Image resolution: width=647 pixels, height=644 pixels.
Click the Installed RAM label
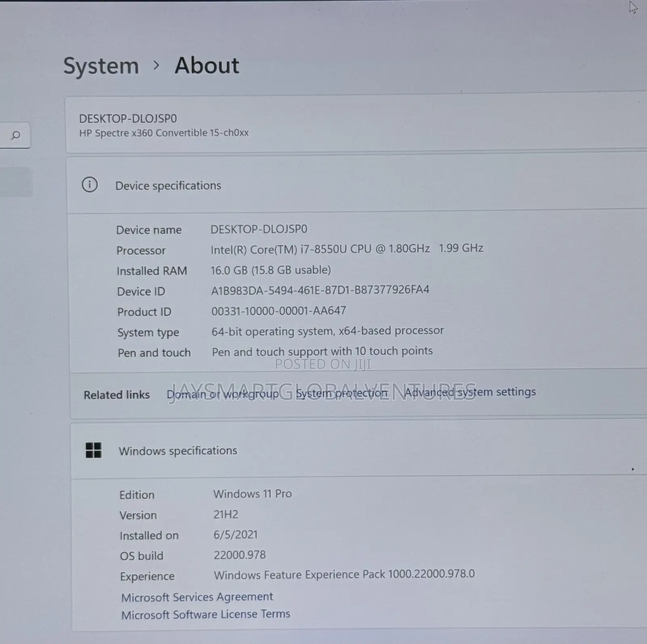(152, 271)
